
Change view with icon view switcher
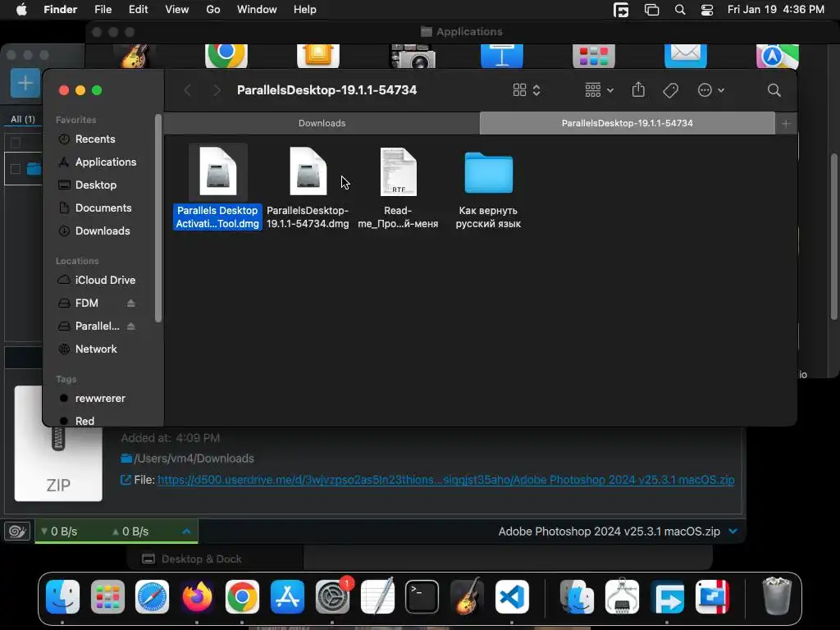[x=527, y=90]
